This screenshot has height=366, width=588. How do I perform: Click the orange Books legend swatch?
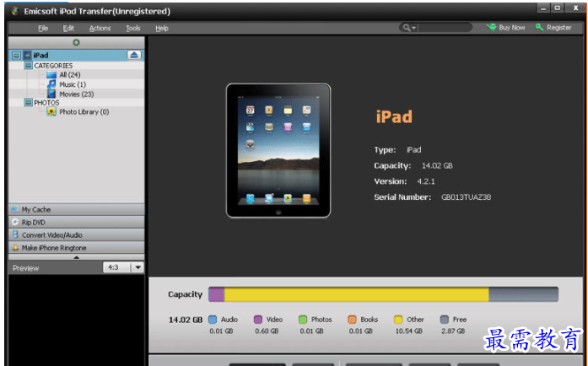click(352, 320)
